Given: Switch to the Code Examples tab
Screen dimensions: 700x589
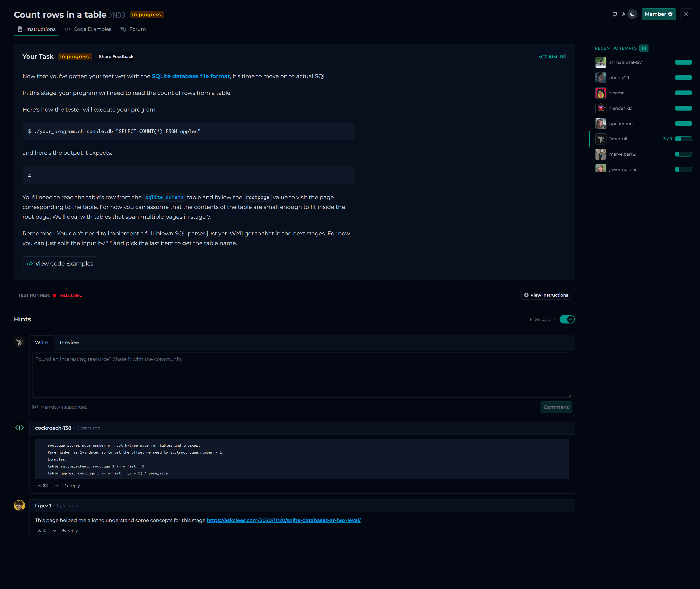Looking at the screenshot, I should [88, 29].
